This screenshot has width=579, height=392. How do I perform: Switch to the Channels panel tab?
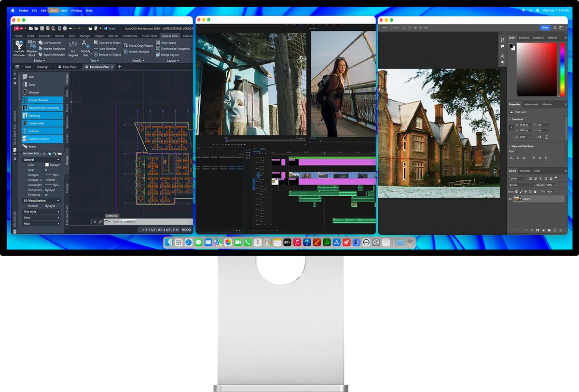point(525,171)
